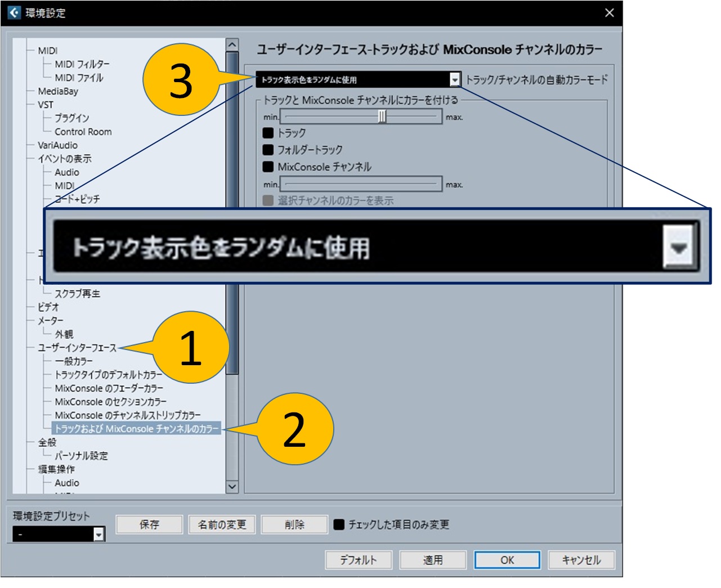Screen dimensions: 721x588
Task: Click the Cubase logo icon in title bar
Action: pos(14,12)
